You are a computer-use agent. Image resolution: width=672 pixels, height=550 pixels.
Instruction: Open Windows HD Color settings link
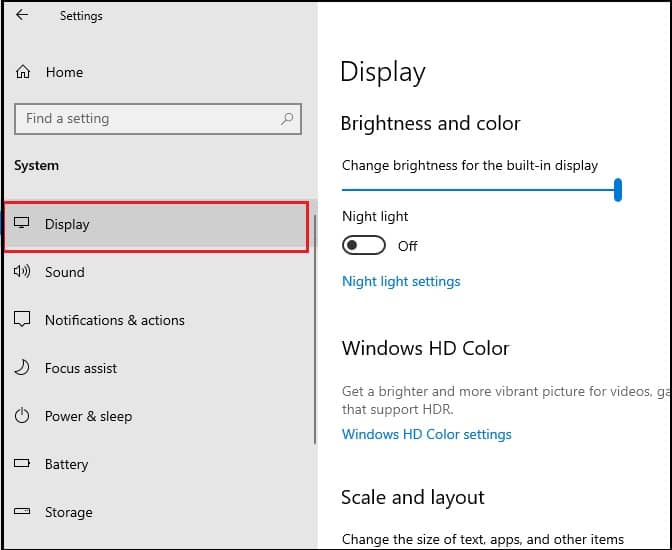click(426, 434)
